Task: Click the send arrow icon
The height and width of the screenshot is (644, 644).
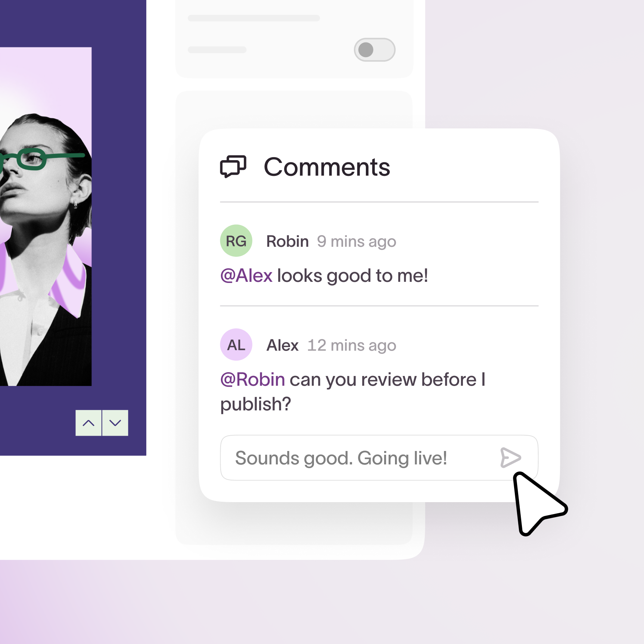Action: tap(510, 458)
